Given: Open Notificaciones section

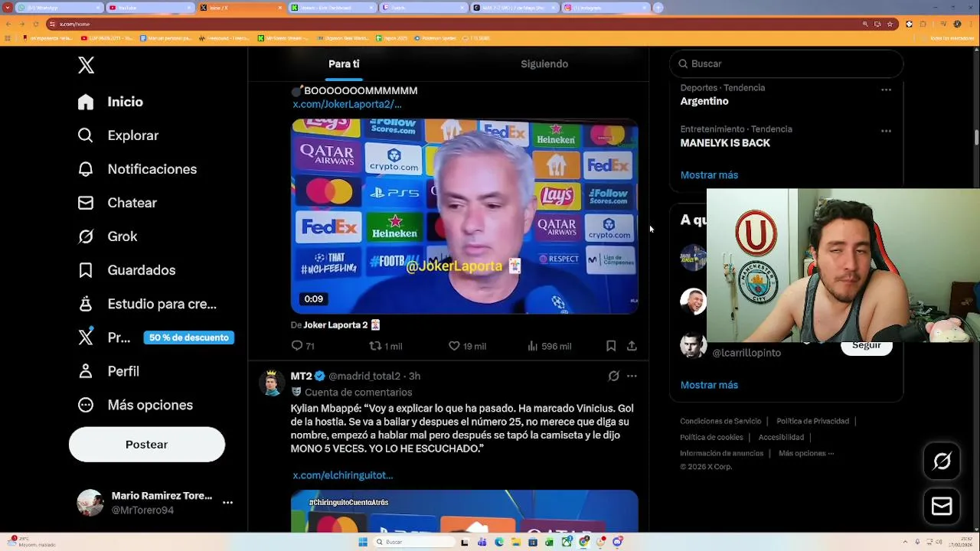Looking at the screenshot, I should (138, 169).
